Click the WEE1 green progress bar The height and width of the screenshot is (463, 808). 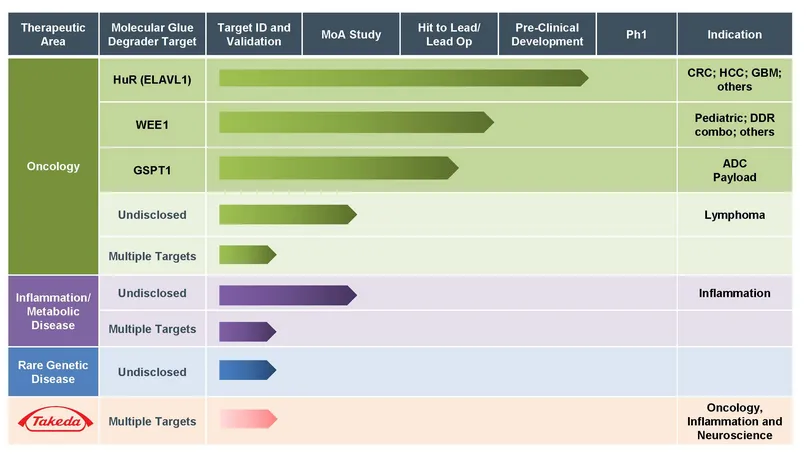coord(355,122)
